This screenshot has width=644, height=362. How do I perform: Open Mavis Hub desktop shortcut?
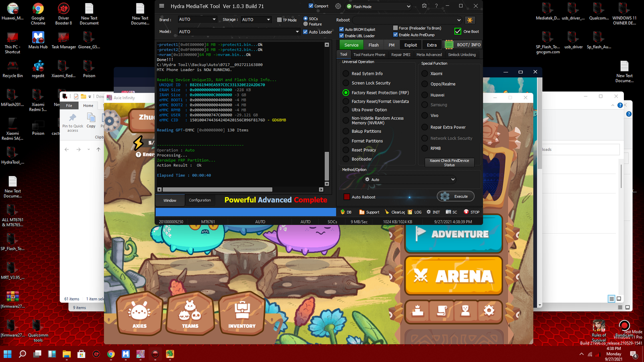(x=38, y=40)
